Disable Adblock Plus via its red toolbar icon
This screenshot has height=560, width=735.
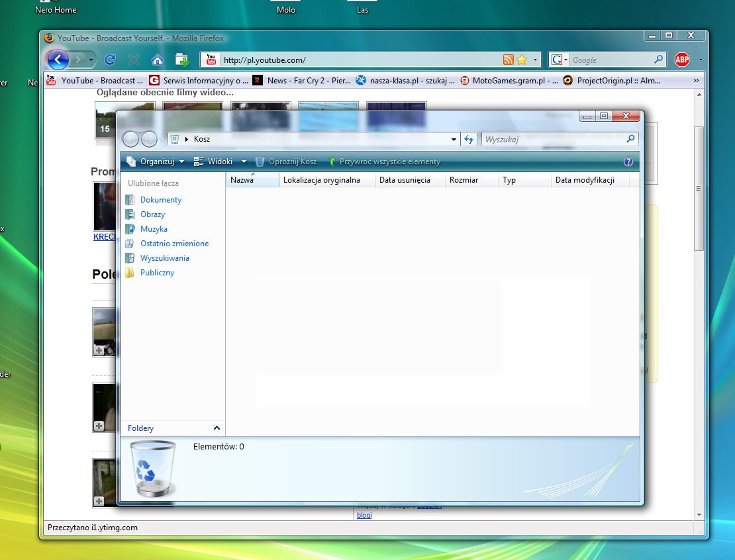click(682, 60)
